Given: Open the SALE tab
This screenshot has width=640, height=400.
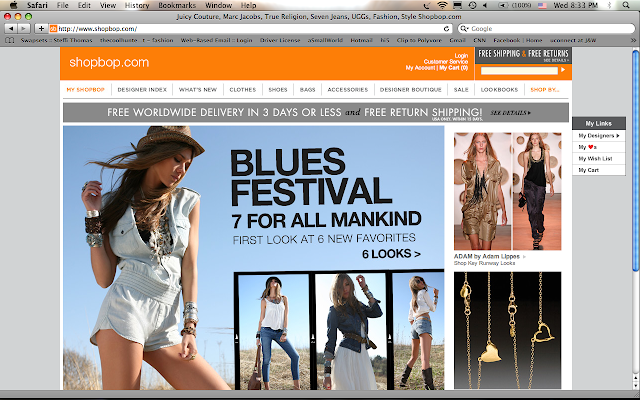Looking at the screenshot, I should (x=461, y=89).
